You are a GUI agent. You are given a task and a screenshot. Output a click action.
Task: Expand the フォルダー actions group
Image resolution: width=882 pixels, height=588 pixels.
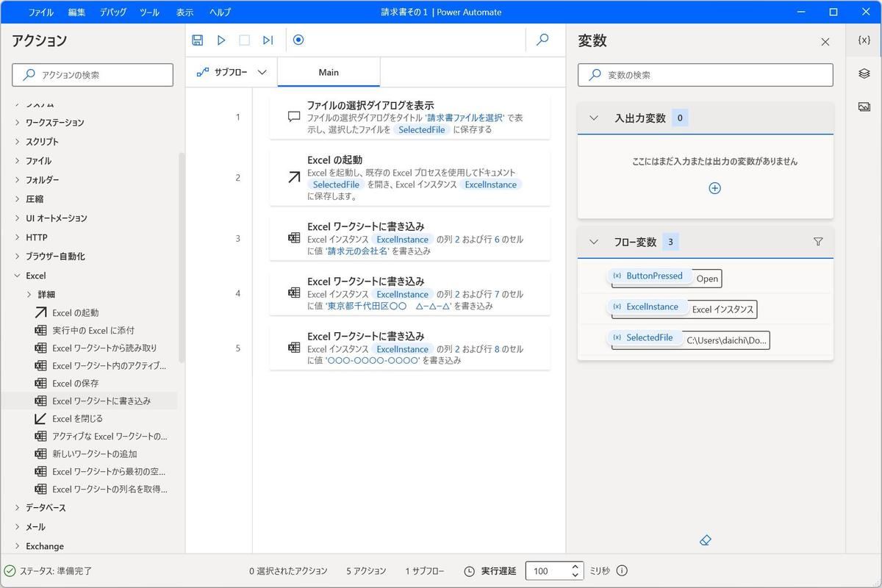coord(18,180)
